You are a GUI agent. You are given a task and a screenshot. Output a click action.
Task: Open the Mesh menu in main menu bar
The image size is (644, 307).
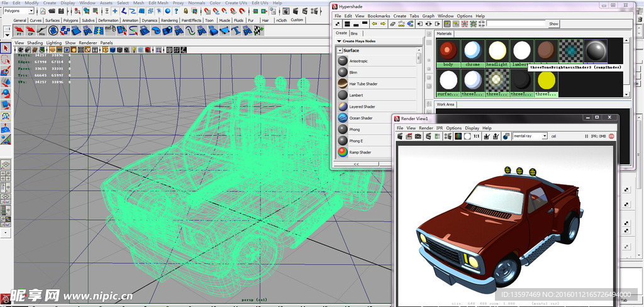138,3
